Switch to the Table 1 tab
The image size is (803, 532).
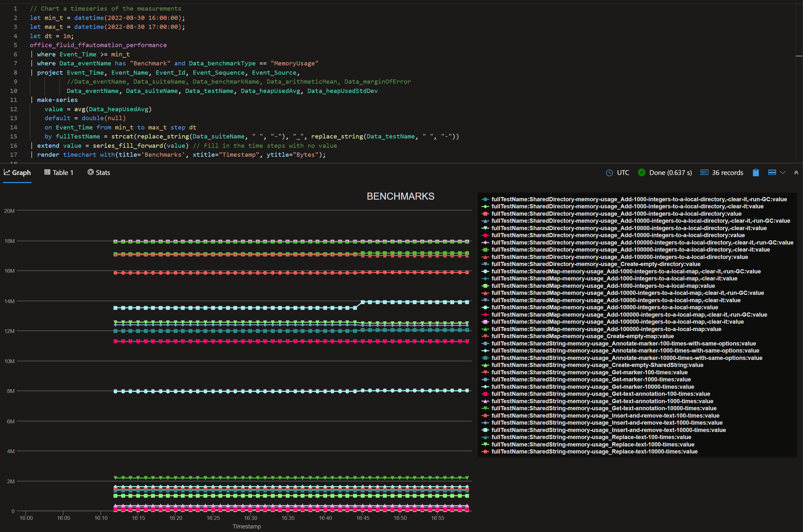(62, 172)
